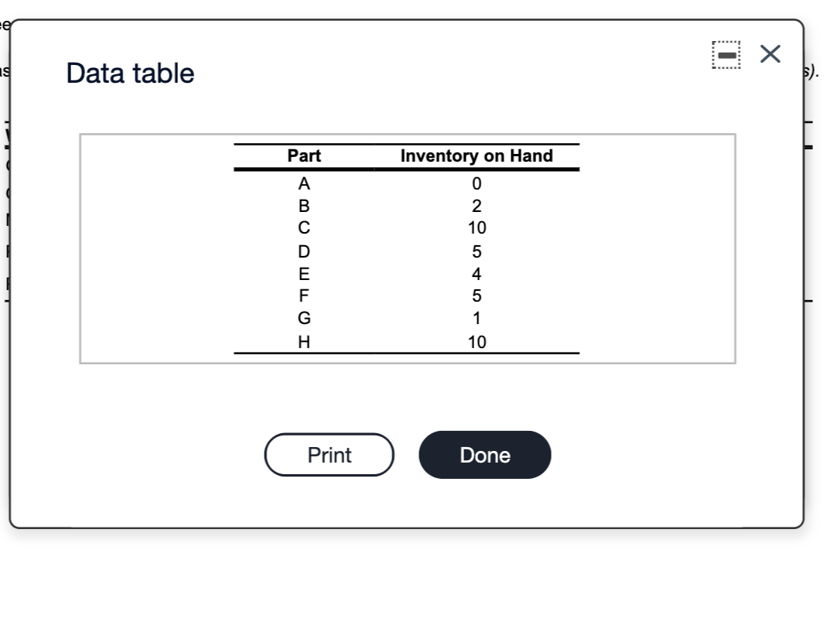Select Part F in the data table

[x=304, y=295]
